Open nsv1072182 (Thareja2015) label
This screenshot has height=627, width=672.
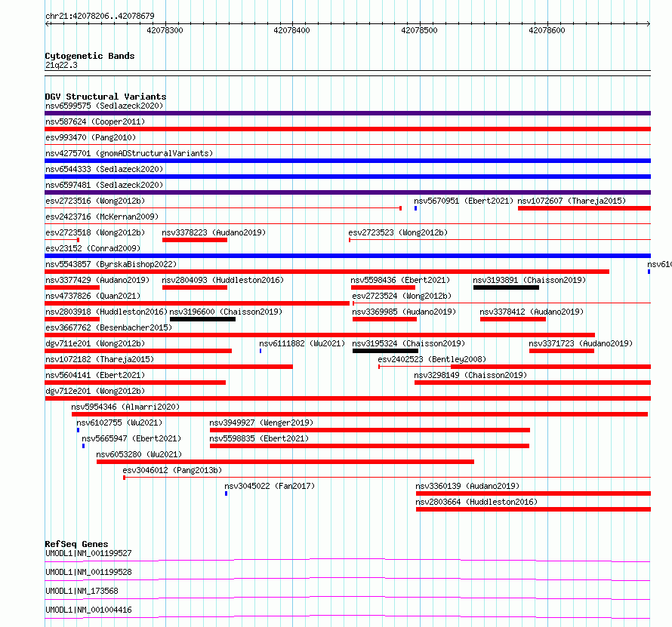coord(100,359)
